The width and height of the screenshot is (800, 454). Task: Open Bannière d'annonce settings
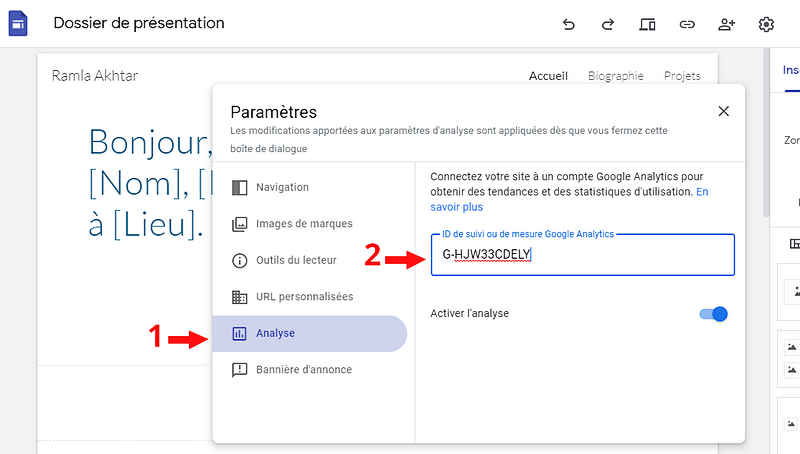pyautogui.click(x=303, y=370)
